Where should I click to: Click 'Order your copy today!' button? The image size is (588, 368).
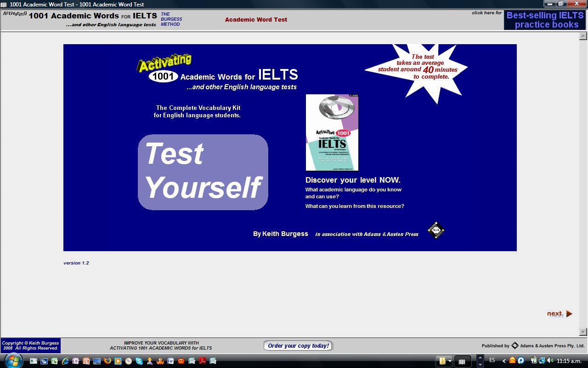pyautogui.click(x=298, y=345)
